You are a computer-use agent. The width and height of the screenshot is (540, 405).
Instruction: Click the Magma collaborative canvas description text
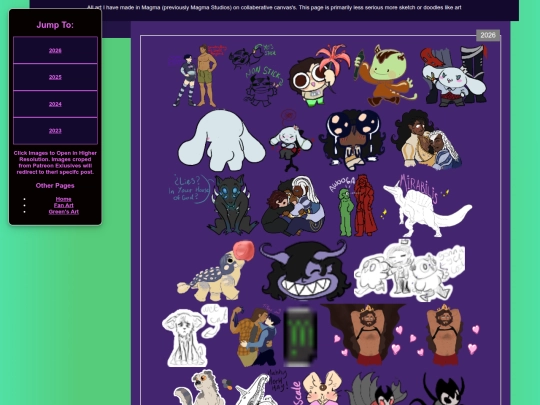point(274,7)
